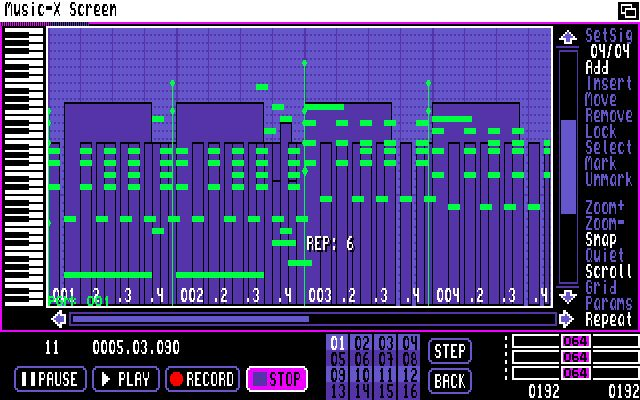Click bar 004 marker in timeline
Viewport: 640px width, 400px height.
coord(448,296)
